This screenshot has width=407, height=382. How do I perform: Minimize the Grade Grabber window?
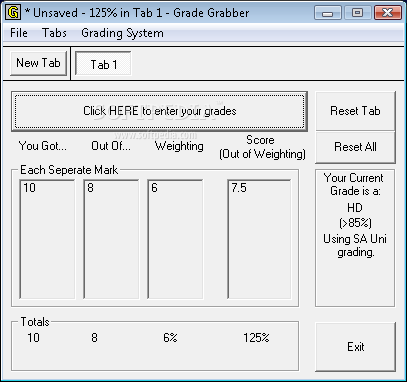(328, 13)
